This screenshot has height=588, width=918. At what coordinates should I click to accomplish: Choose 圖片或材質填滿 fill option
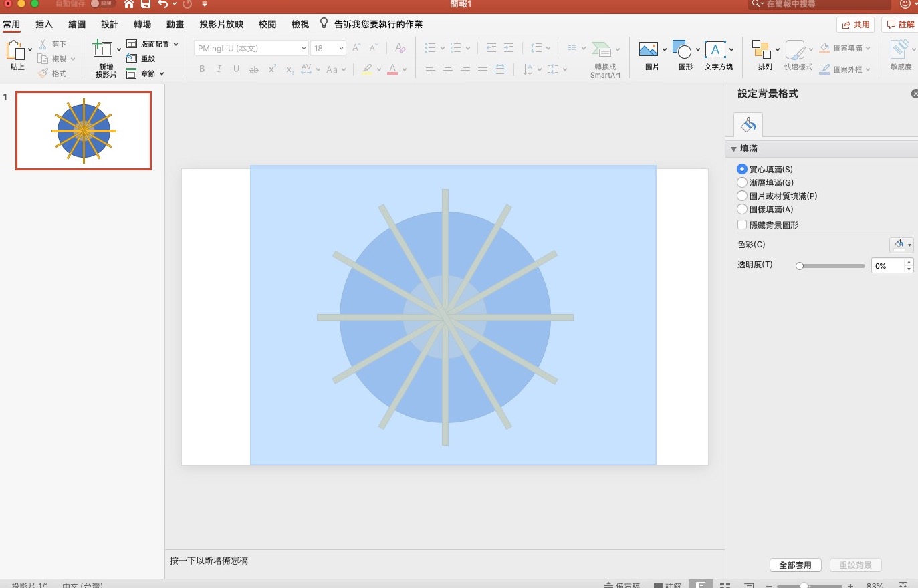coord(742,196)
